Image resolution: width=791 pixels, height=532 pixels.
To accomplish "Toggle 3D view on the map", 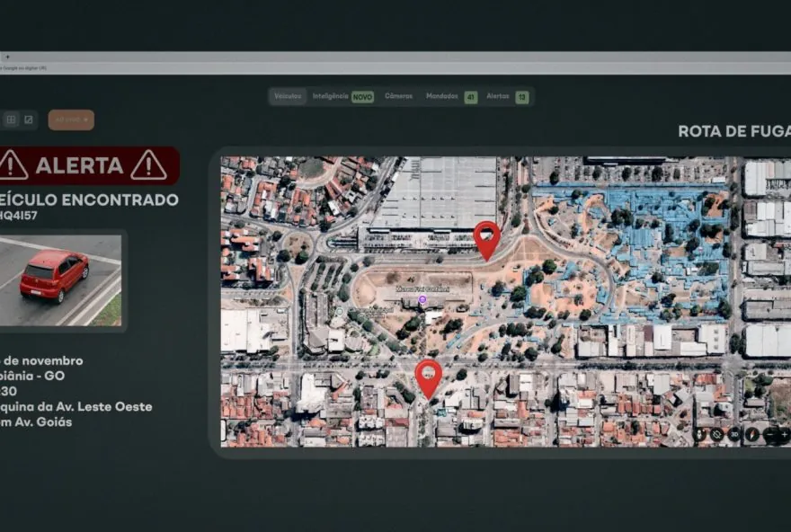I will point(734,434).
